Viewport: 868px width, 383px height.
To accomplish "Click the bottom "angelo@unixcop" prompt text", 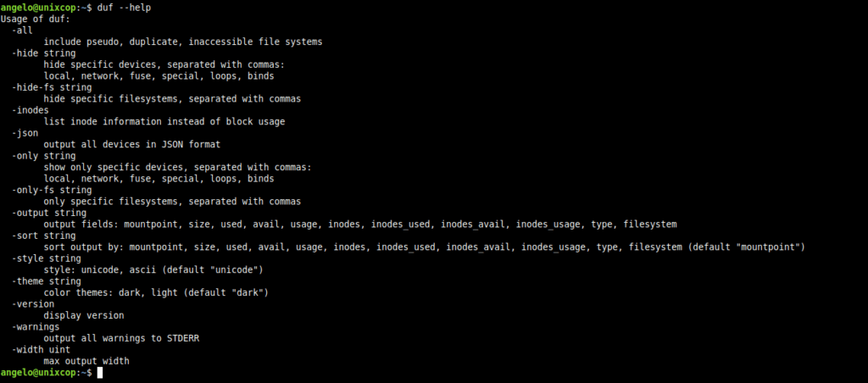I will point(37,373).
